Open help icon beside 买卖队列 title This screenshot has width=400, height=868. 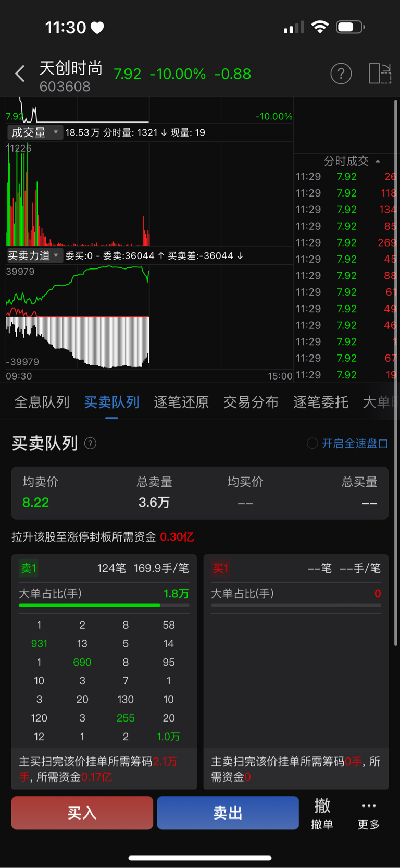[90, 444]
